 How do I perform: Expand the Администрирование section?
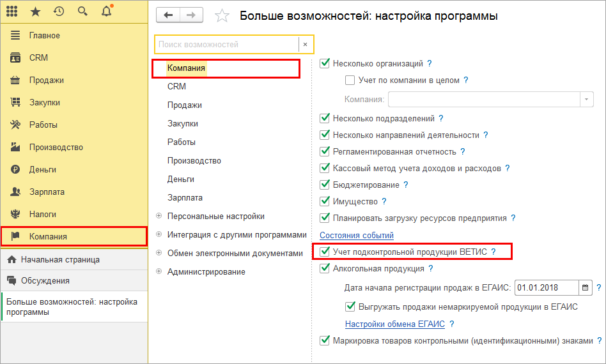(x=159, y=272)
